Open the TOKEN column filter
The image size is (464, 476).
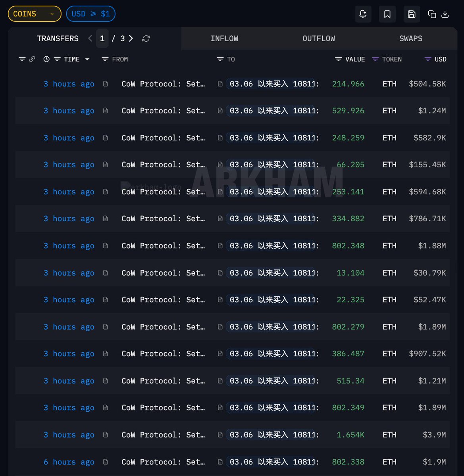pyautogui.click(x=375, y=59)
